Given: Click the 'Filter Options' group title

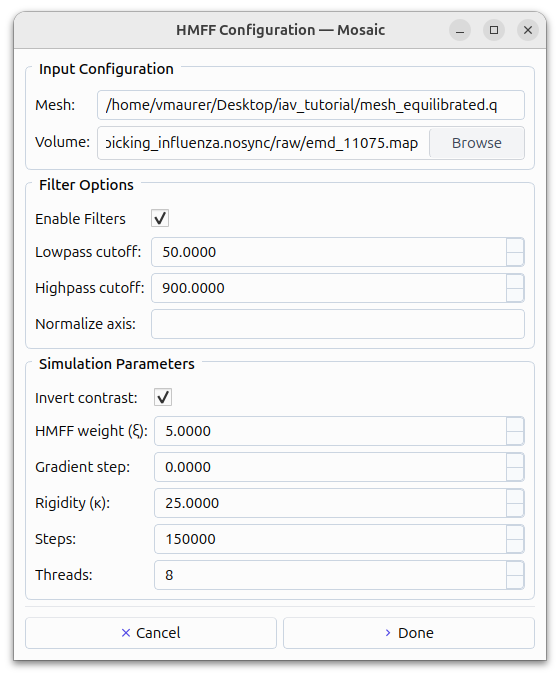Looking at the screenshot, I should tap(86, 185).
